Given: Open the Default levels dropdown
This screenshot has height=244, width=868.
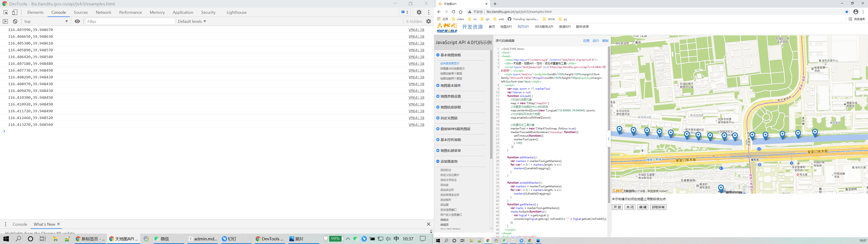Looking at the screenshot, I should click(x=192, y=21).
